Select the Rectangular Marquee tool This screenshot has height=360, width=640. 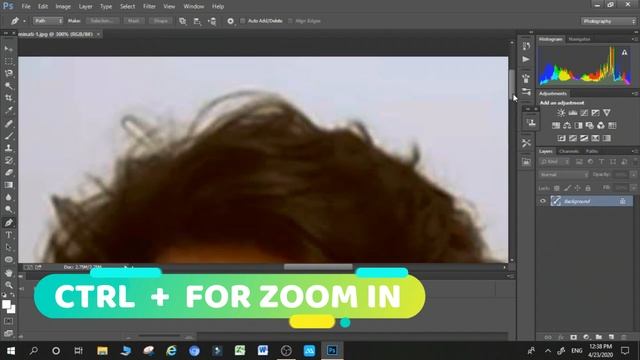click(x=9, y=61)
